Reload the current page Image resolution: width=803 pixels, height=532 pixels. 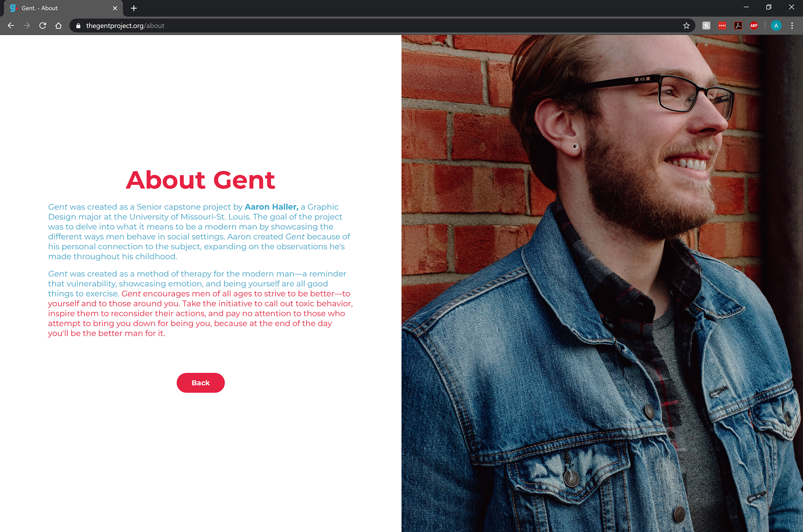click(43, 26)
